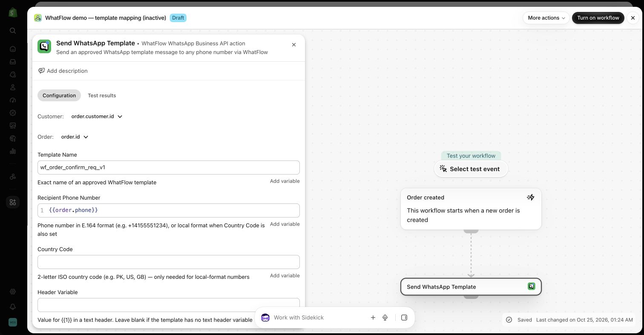644x335 pixels.
Task: Add variable under Country Code
Action: 285,275
